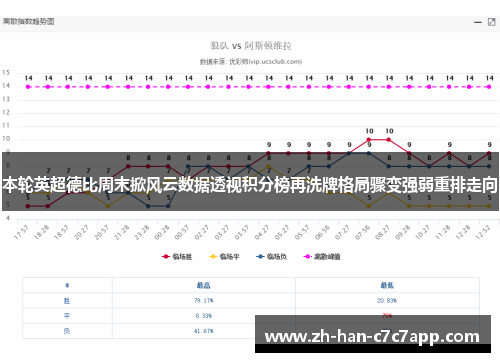Click the y-axis label 12
The height and width of the screenshot is (362, 500).
coord(6,112)
